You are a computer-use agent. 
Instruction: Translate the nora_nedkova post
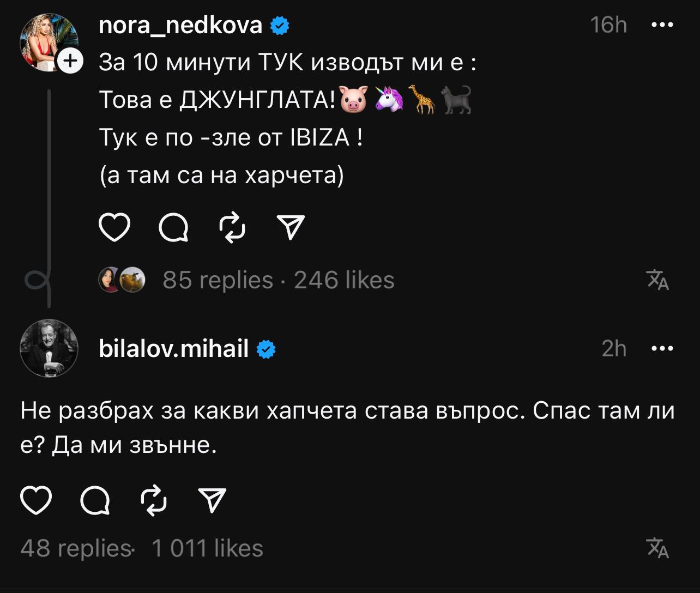tap(658, 280)
